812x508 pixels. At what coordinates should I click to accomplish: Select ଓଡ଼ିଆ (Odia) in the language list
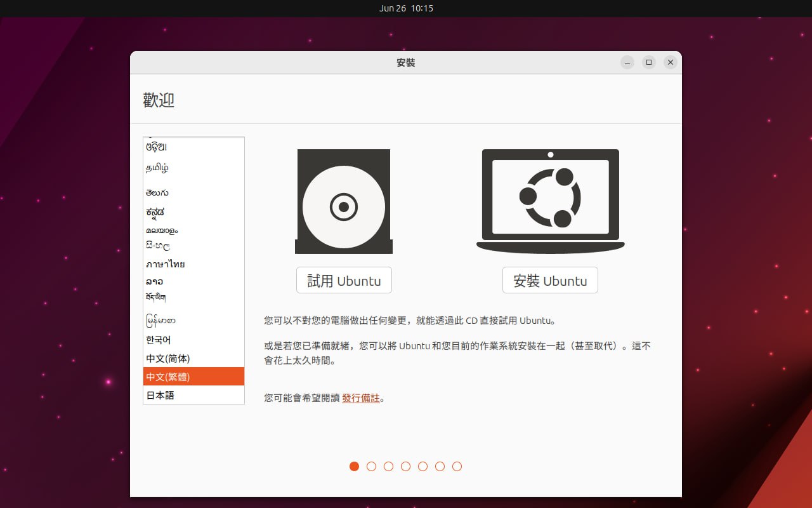click(x=193, y=147)
